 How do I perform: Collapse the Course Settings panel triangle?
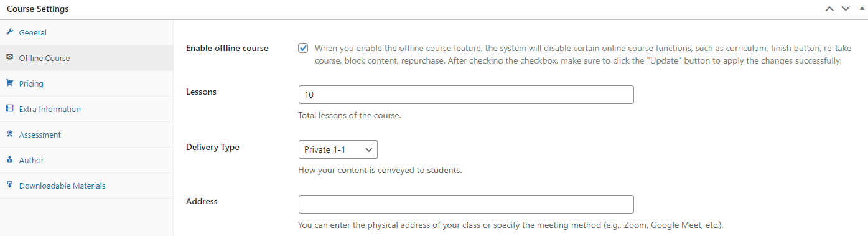862,9
